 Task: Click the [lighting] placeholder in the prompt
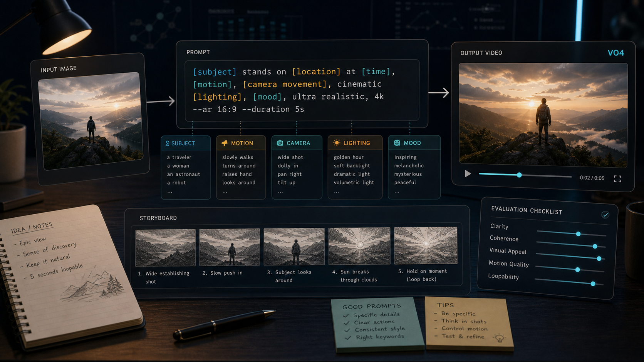pos(217,97)
